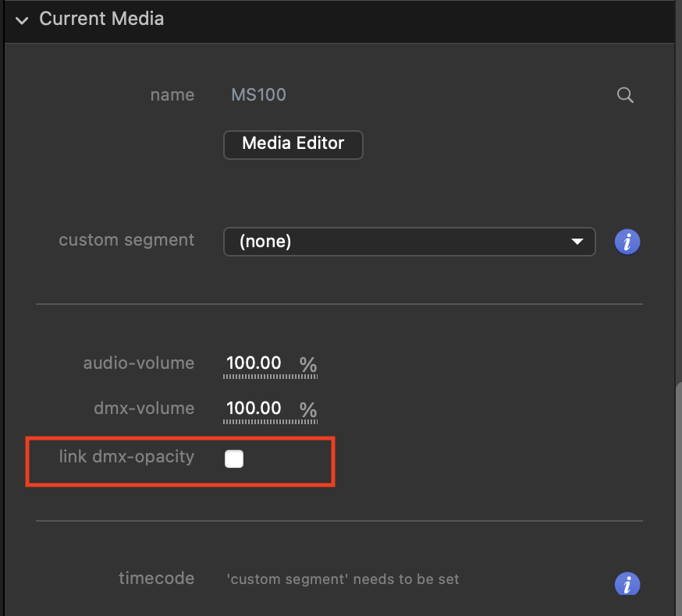Enable the link dmx-opacity checkbox
The image size is (682, 616).
point(234,459)
